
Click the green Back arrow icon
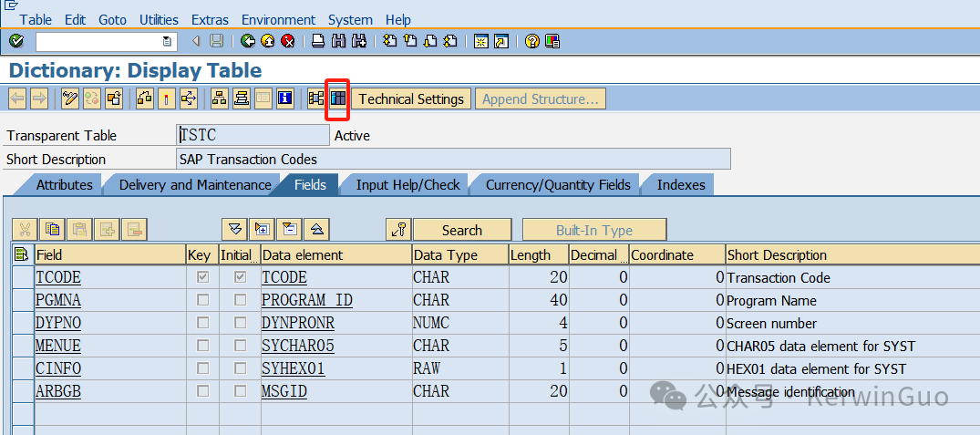pyautogui.click(x=248, y=42)
